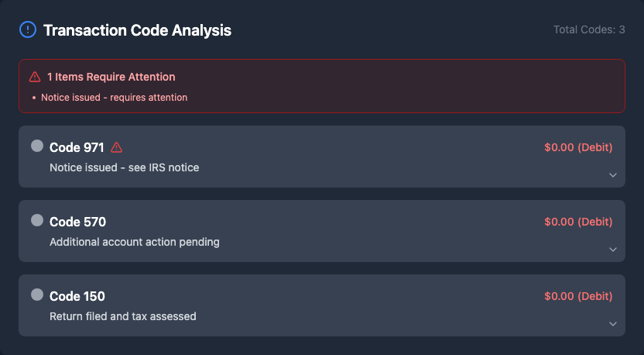The width and height of the screenshot is (644, 355).
Task: Click the '1 Items Require Attention' alert title
Action: click(x=111, y=77)
